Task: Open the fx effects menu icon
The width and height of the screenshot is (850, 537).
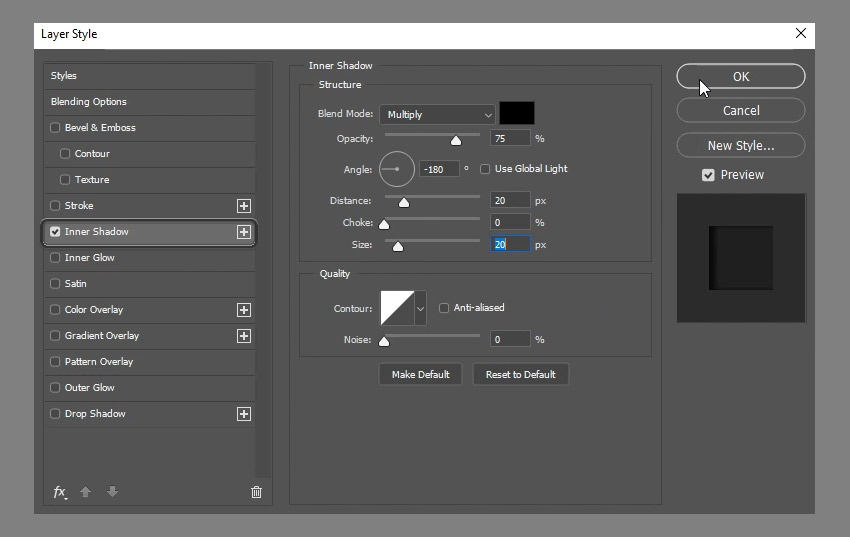Action: click(x=60, y=492)
